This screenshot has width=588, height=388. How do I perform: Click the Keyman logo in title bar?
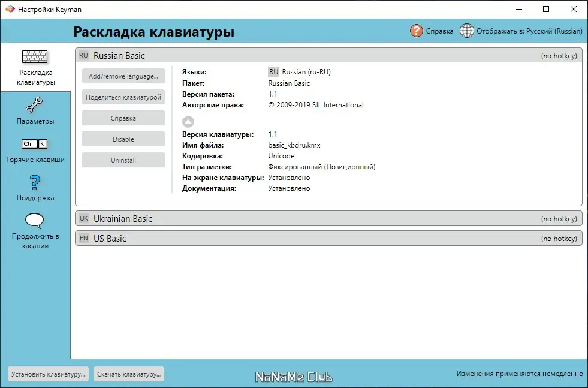tap(10, 9)
